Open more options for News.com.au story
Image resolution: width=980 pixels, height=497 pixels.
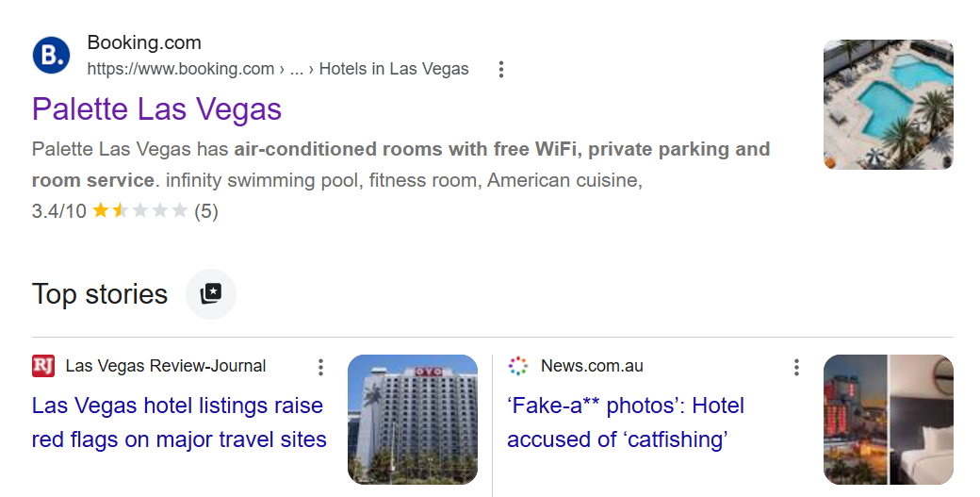tap(796, 367)
